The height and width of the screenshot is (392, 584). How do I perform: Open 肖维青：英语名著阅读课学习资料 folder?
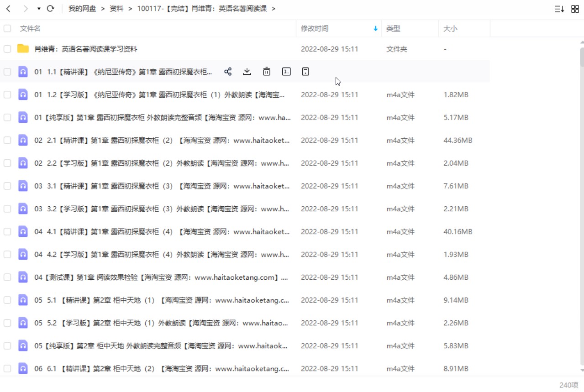[86, 49]
